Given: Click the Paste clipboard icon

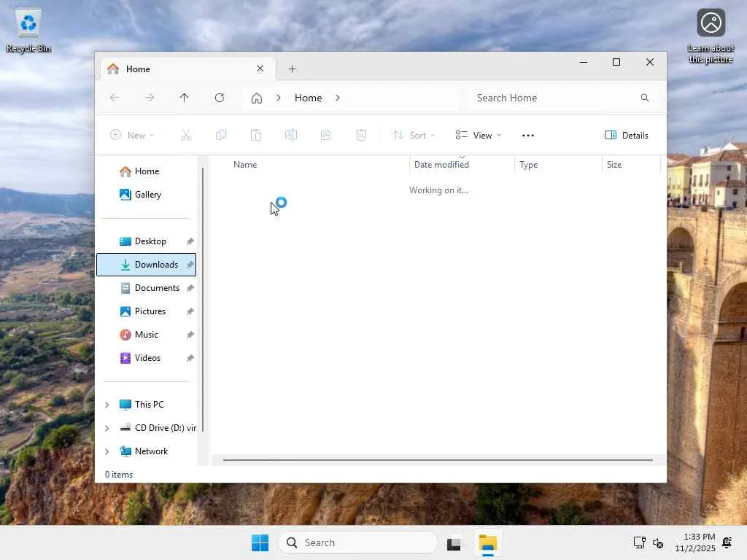Looking at the screenshot, I should 256,135.
